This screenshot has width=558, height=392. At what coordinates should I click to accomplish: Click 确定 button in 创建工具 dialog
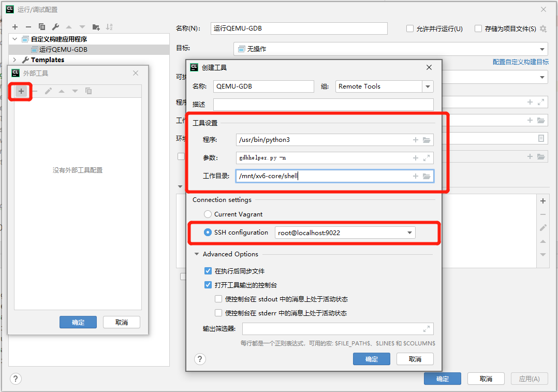[372, 359]
